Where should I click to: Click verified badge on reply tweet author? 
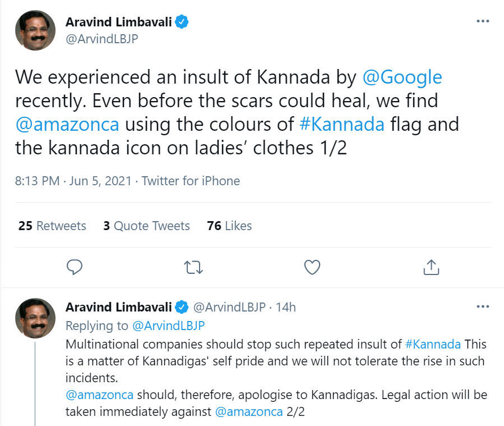(182, 307)
